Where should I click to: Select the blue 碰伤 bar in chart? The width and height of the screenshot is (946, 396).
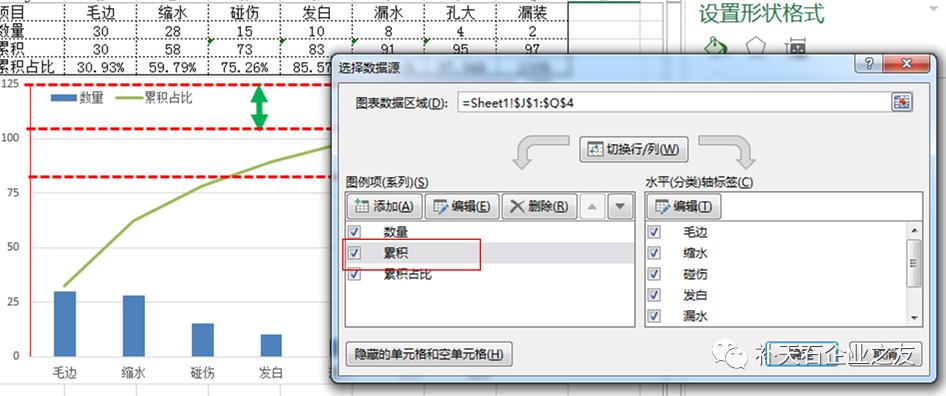coord(203,340)
